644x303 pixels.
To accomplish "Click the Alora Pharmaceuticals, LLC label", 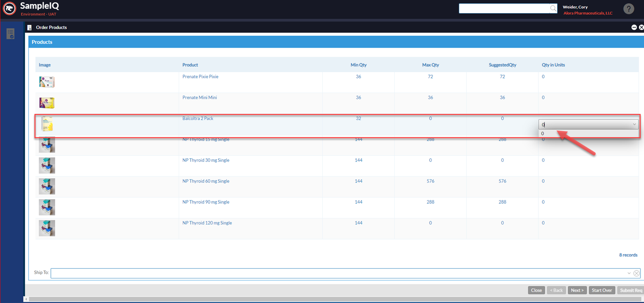I will click(x=588, y=13).
